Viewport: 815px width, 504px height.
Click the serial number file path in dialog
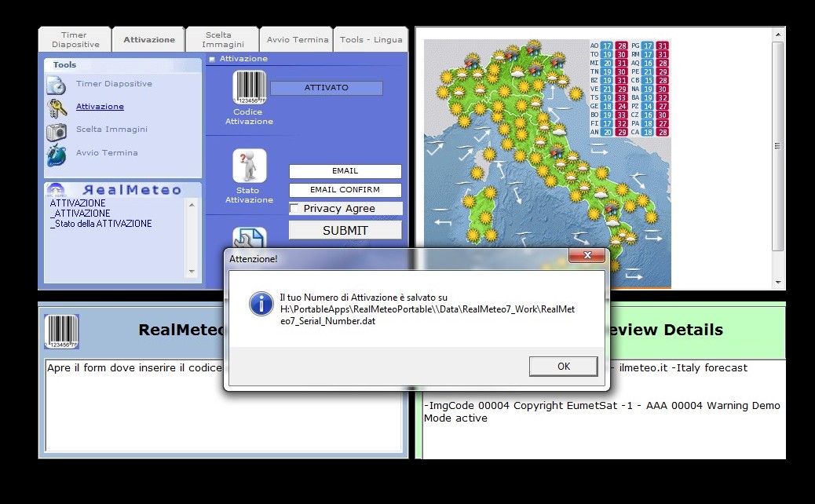[x=427, y=315]
